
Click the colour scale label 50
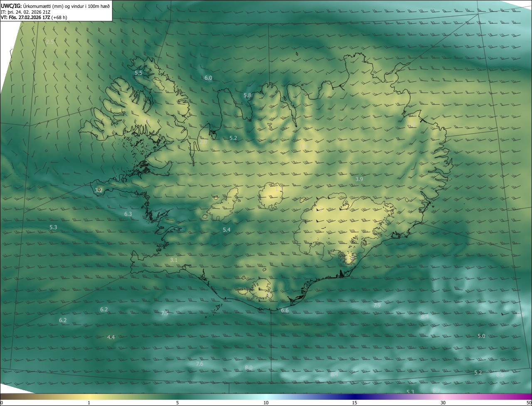point(529,403)
